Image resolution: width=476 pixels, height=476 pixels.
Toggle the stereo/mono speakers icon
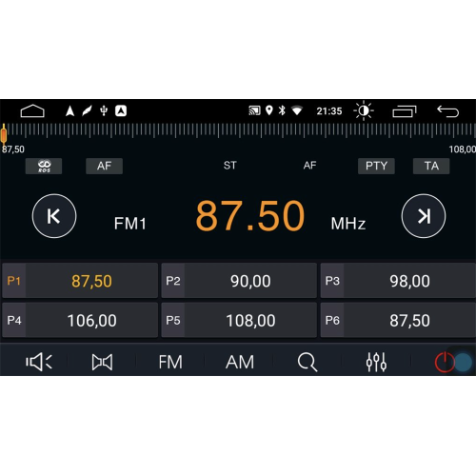coord(102,362)
